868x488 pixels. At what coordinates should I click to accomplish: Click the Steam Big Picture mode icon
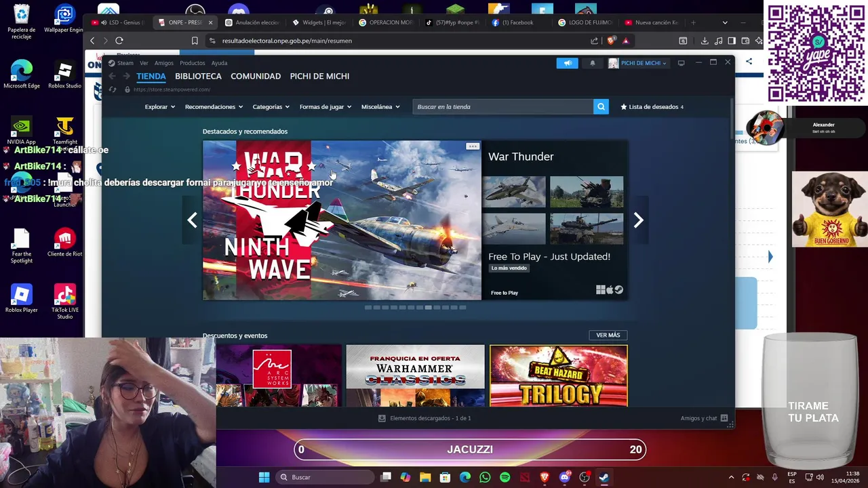tap(681, 63)
